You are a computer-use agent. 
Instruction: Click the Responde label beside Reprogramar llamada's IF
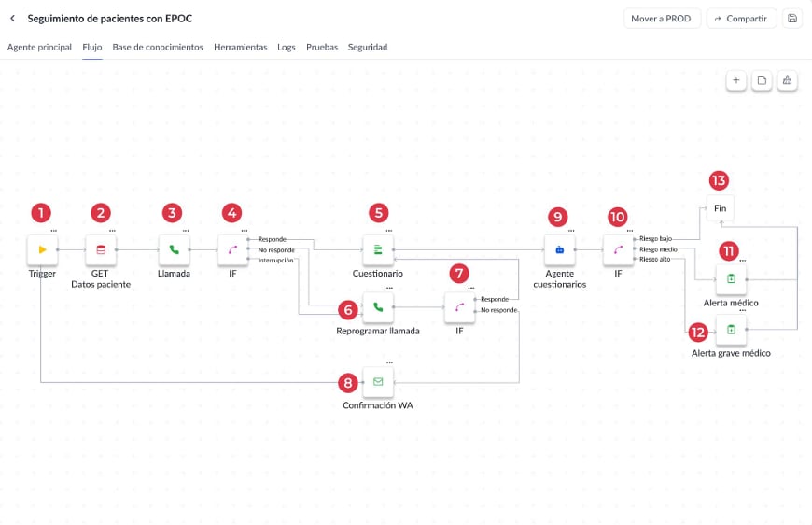click(495, 299)
